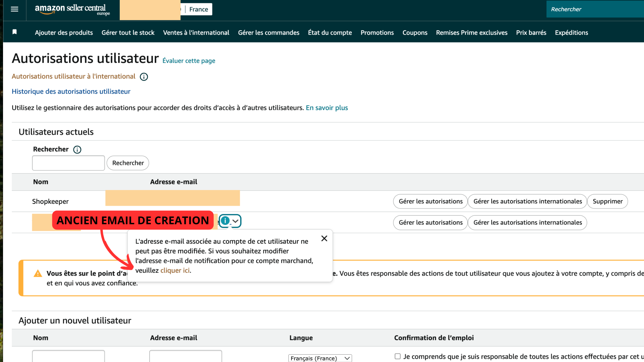Screen dimensions: 644x362
Task: Open Ventes à l'international menu
Action: pyautogui.click(x=196, y=33)
